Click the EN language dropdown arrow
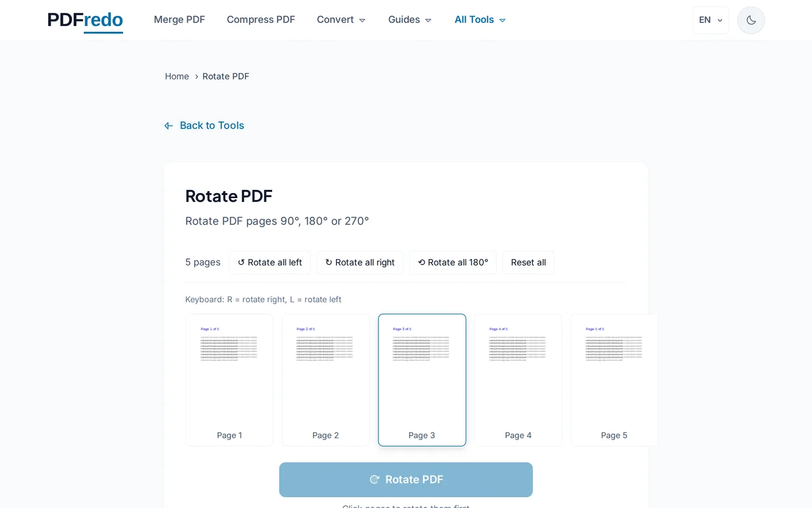812x508 pixels. click(x=719, y=20)
